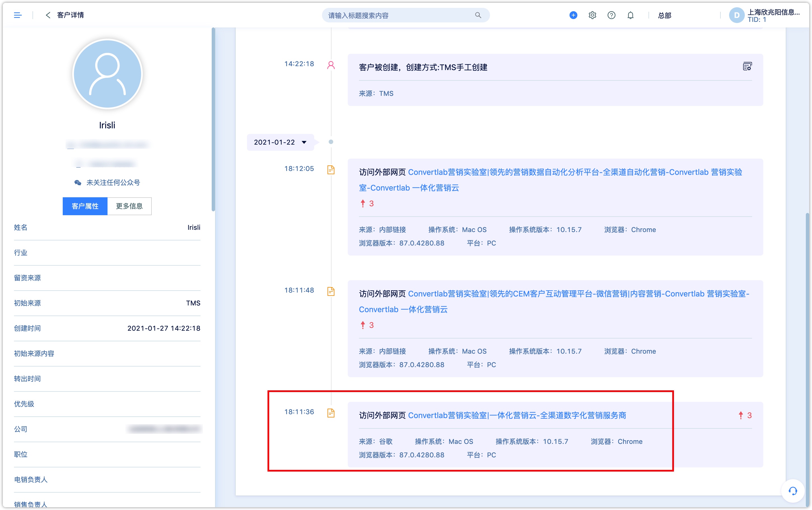Click the red score arrow at 18:12:05 entry

coord(363,203)
